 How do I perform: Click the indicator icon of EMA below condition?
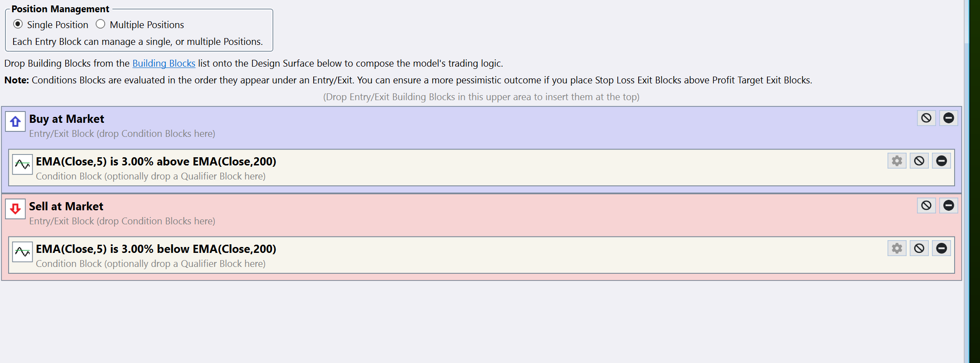click(x=22, y=252)
